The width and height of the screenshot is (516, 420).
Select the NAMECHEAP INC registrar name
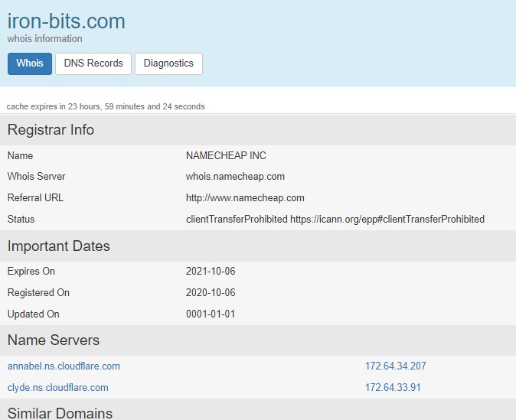(x=226, y=155)
